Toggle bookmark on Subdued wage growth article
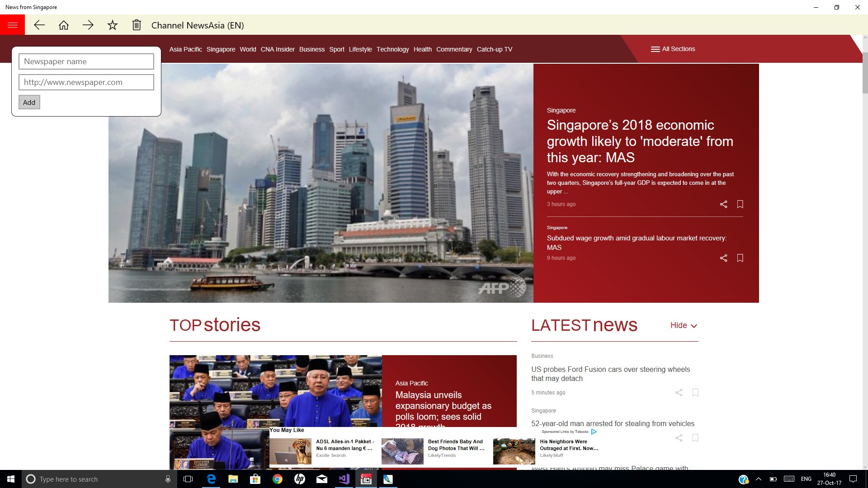The height and width of the screenshot is (488, 868). tap(740, 258)
